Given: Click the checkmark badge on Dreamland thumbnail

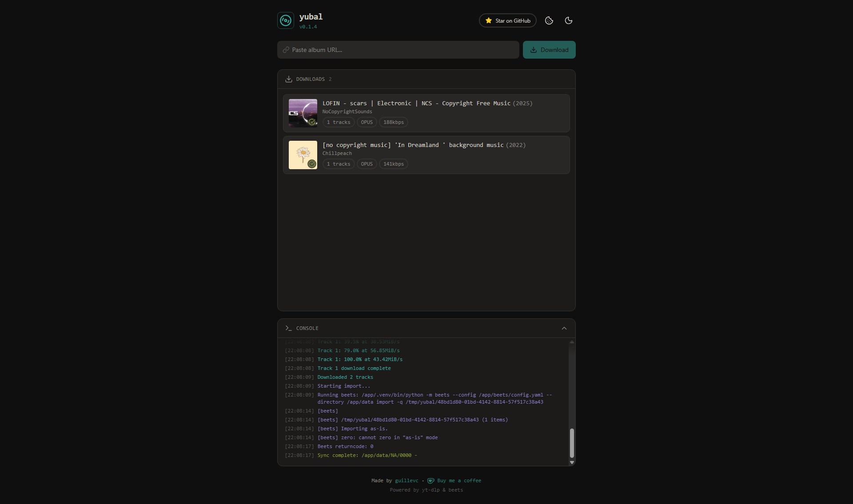Looking at the screenshot, I should pos(312,164).
